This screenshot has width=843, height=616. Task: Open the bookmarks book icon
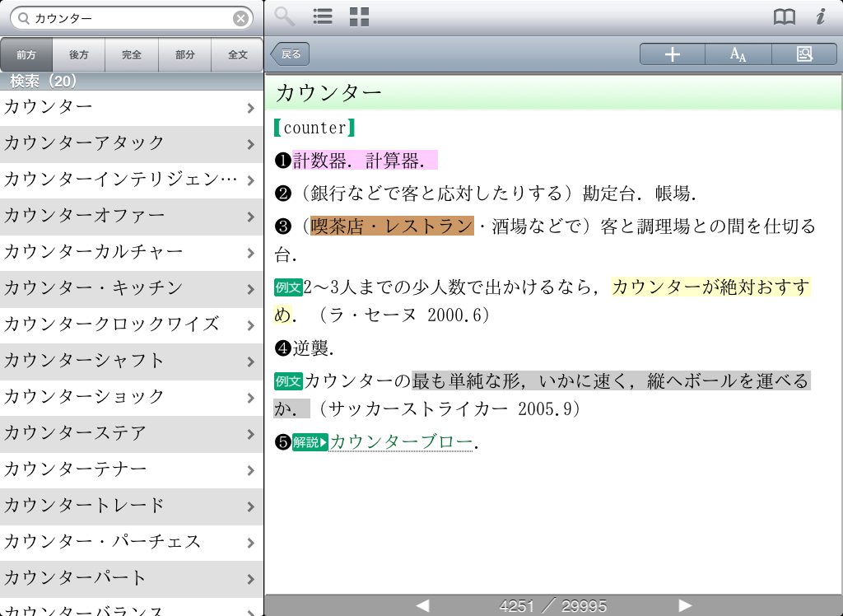pyautogui.click(x=784, y=16)
